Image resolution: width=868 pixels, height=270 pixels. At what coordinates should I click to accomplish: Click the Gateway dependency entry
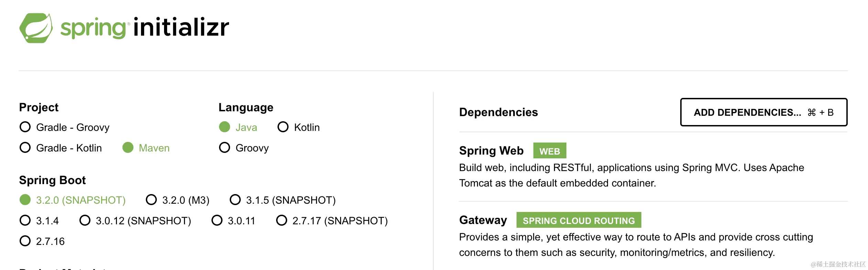tap(483, 220)
